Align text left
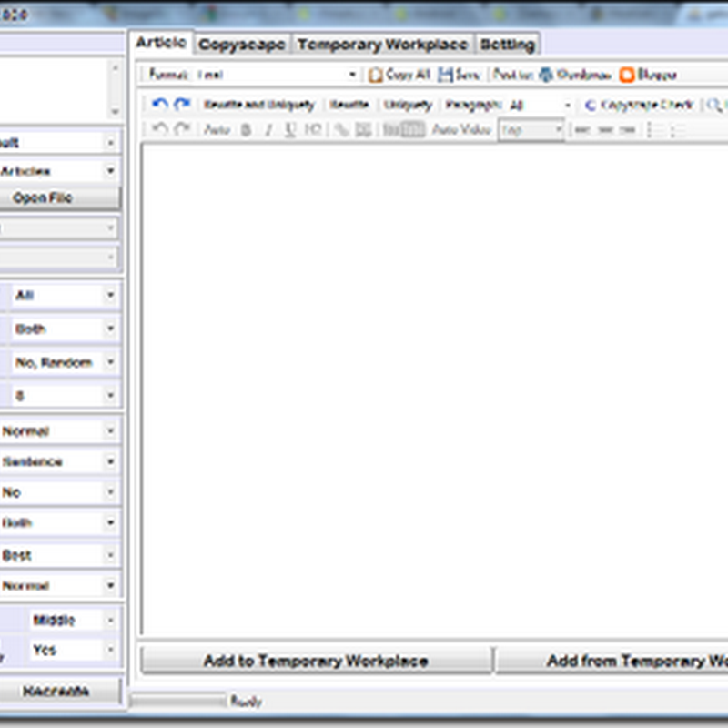The width and height of the screenshot is (728, 728). point(583,130)
